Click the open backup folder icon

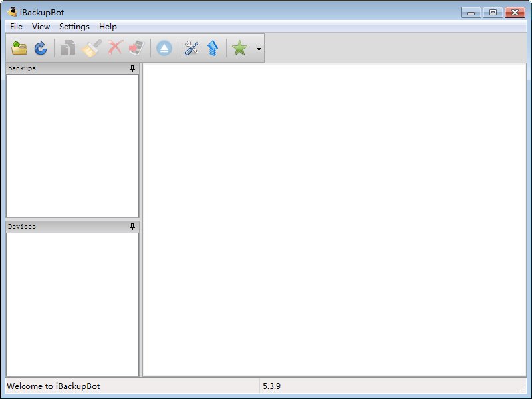coord(19,48)
